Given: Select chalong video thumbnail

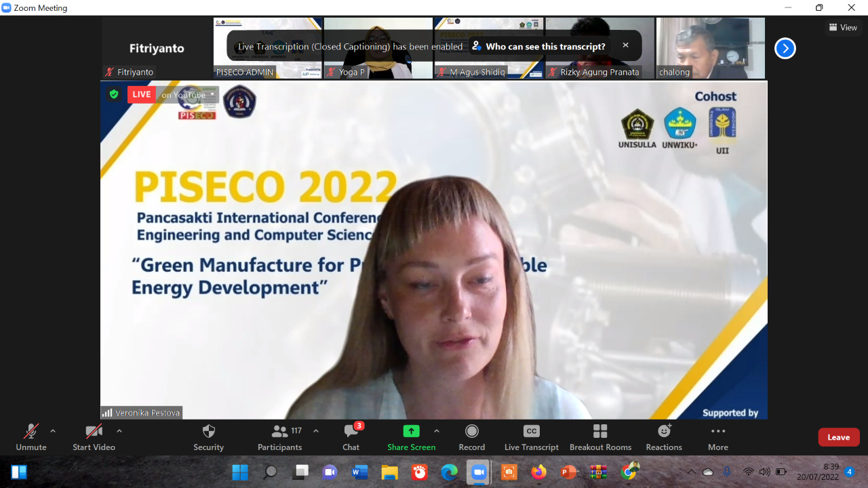Looking at the screenshot, I should (x=711, y=48).
